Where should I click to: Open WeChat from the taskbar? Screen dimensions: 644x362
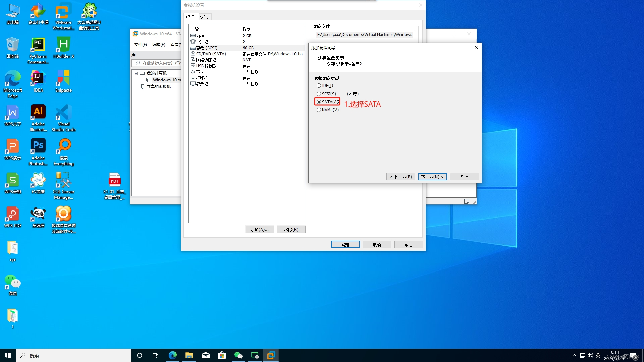238,355
